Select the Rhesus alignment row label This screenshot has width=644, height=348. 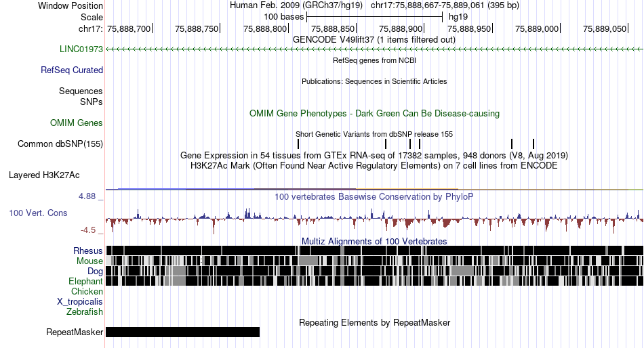coord(88,251)
